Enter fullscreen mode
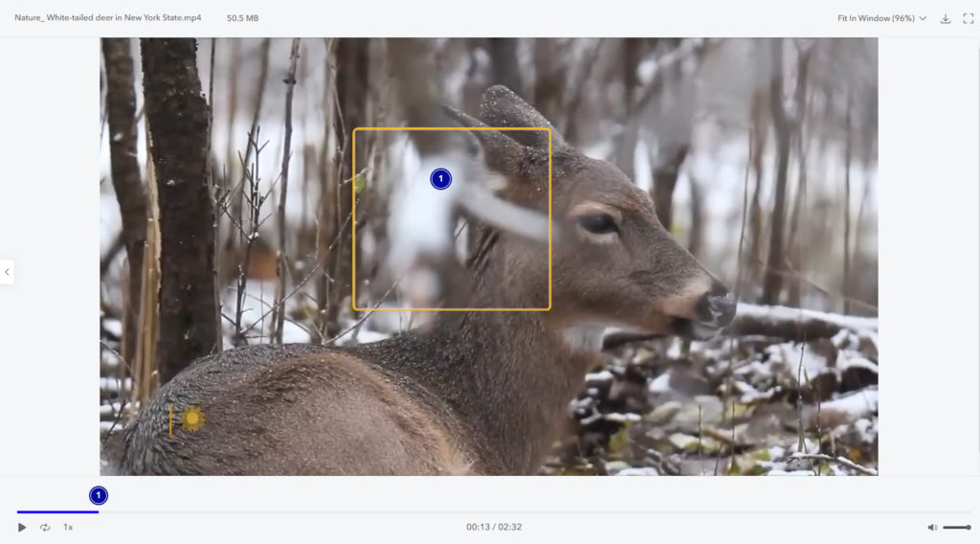 coord(969,18)
